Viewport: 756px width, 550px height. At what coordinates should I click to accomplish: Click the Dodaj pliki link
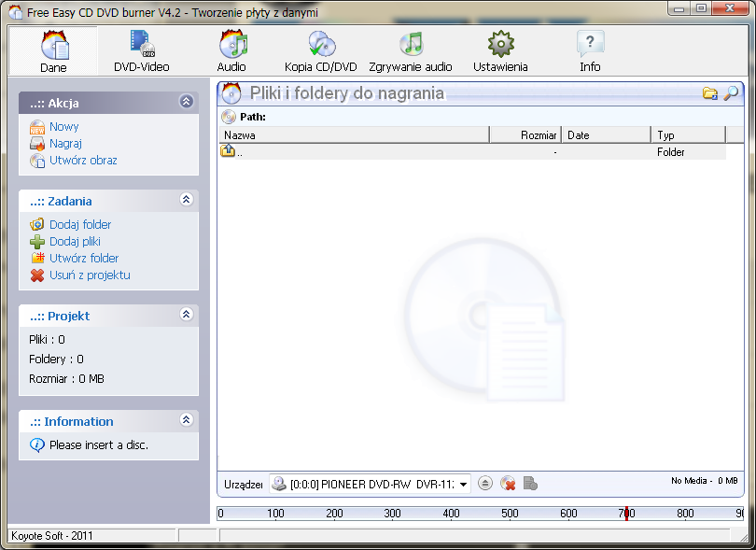pyautogui.click(x=76, y=242)
